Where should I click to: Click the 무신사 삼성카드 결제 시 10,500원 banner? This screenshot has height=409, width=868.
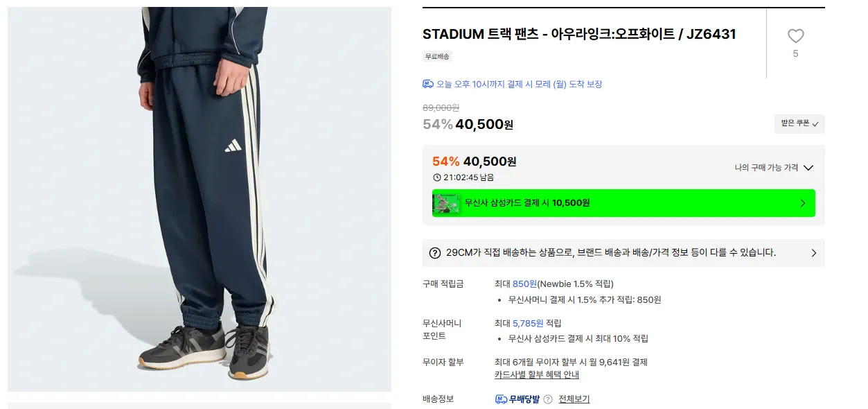point(623,203)
